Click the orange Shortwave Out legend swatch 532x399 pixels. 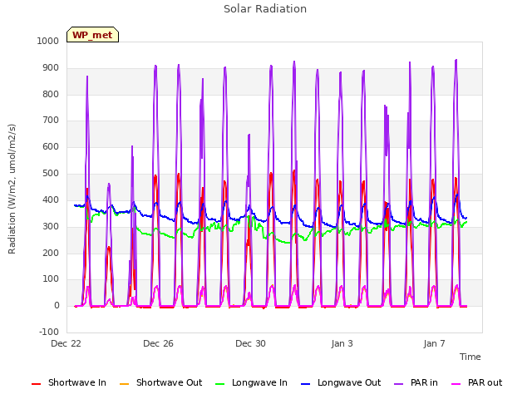click(124, 384)
